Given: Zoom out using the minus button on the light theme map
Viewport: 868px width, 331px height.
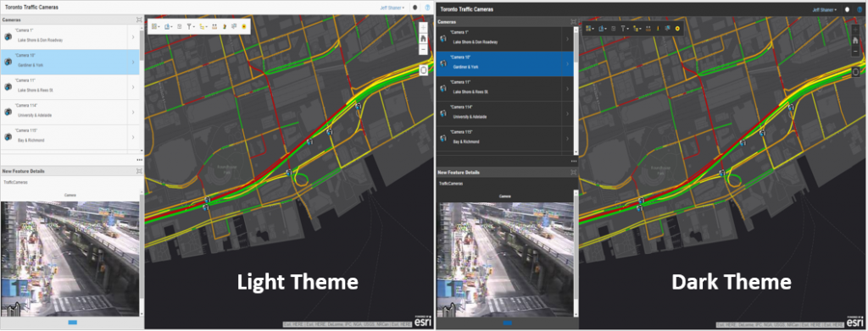Looking at the screenshot, I should pos(423,50).
